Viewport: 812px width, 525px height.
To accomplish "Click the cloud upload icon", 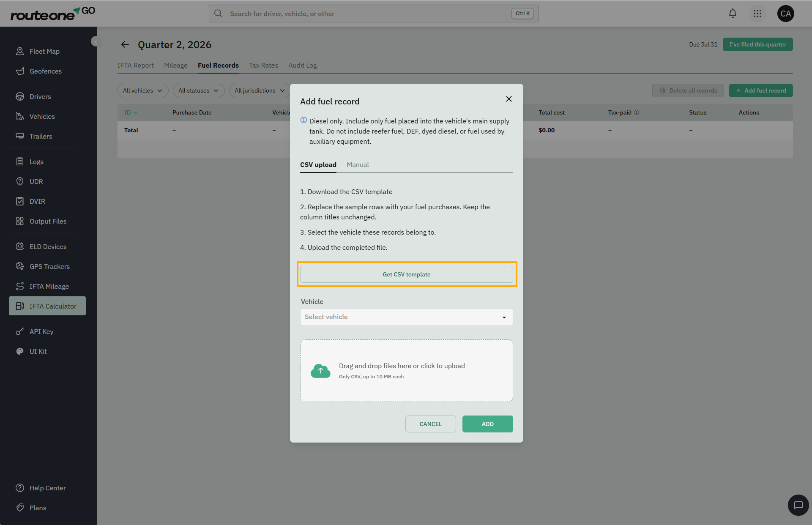I will coord(320,371).
